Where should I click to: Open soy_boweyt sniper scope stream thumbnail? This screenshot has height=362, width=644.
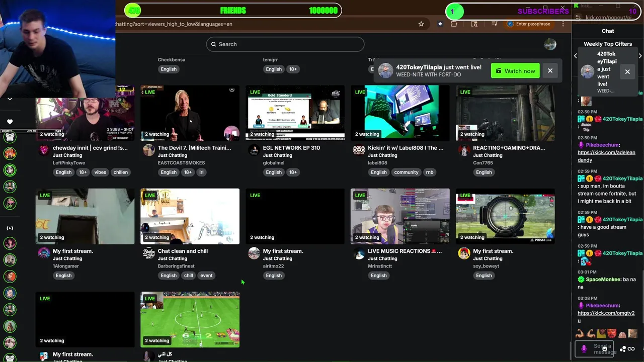tap(505, 216)
